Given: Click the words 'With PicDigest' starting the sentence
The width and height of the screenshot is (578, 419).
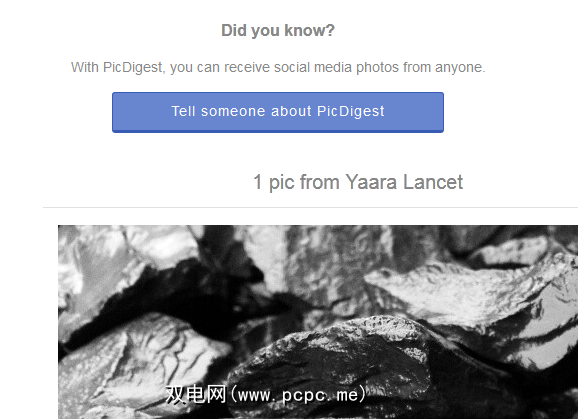Looking at the screenshot, I should 116,68.
